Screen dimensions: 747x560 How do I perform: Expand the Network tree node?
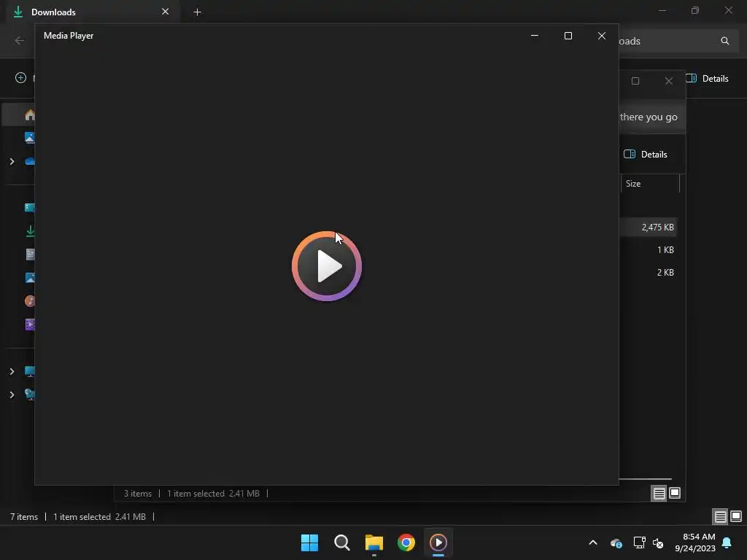tap(12, 394)
